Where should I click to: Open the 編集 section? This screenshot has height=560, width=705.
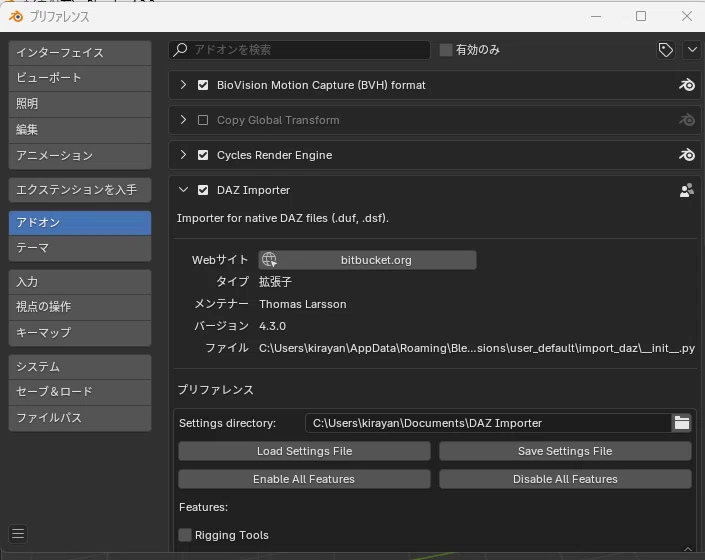click(80, 129)
